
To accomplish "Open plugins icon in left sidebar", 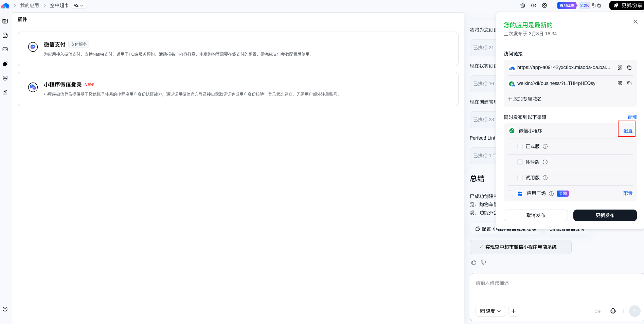I will pyautogui.click(x=5, y=64).
